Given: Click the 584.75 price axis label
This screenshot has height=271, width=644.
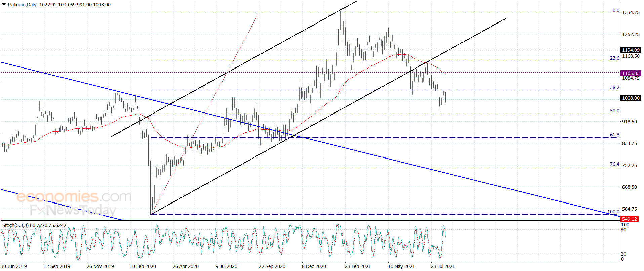Looking at the screenshot, I should 630,209.
